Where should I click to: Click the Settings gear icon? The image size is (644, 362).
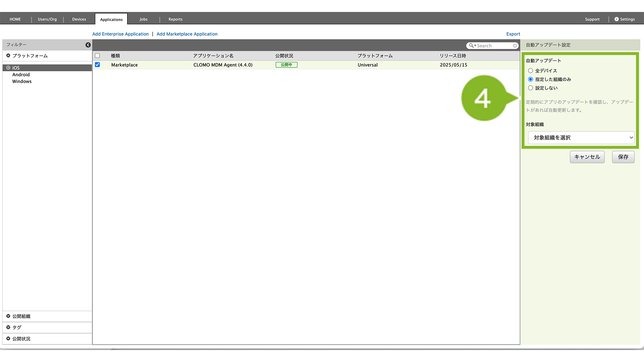coord(616,19)
